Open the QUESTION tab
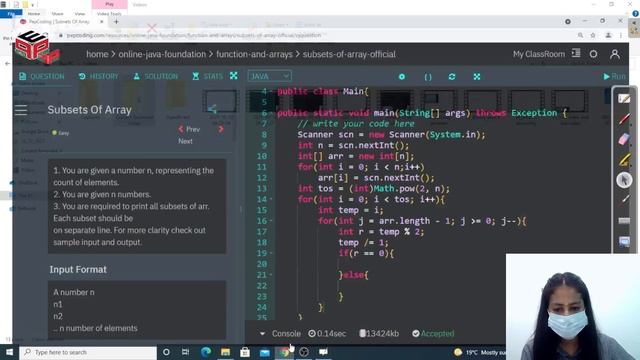 tap(42, 76)
